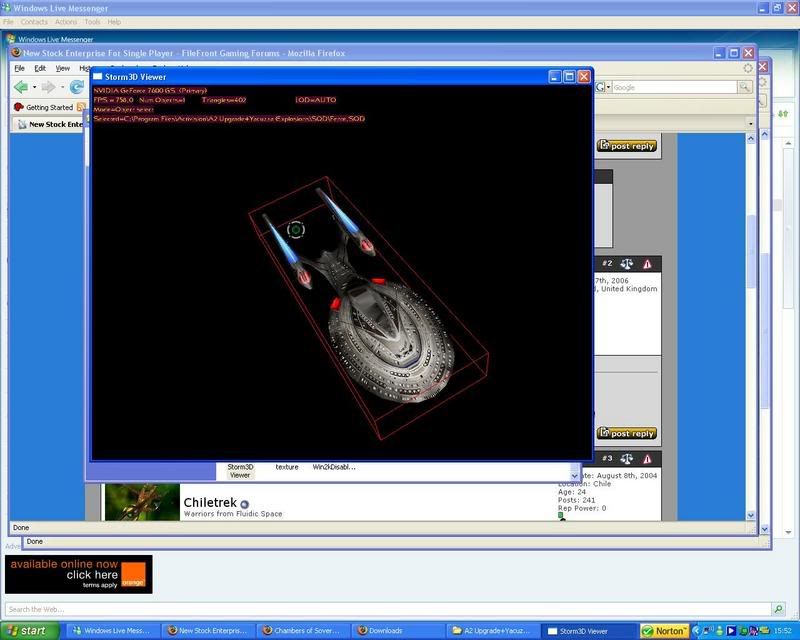Focus the 'Search the Web...' box in Messenger
The height and width of the screenshot is (640, 800).
pyautogui.click(x=388, y=609)
